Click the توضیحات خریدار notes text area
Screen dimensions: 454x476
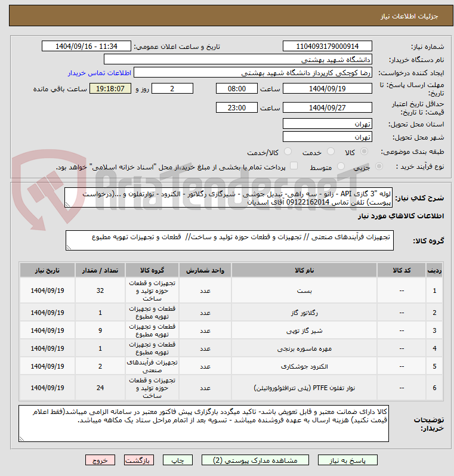[203, 424]
